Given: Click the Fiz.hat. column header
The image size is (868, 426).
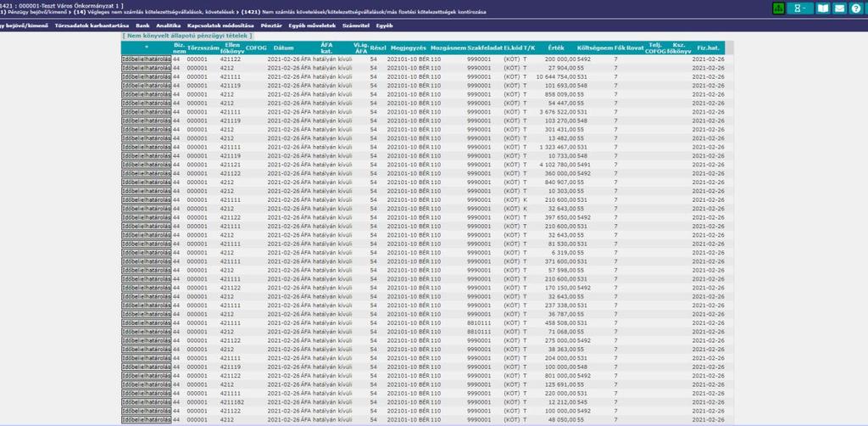Looking at the screenshot, I should click(708, 48).
